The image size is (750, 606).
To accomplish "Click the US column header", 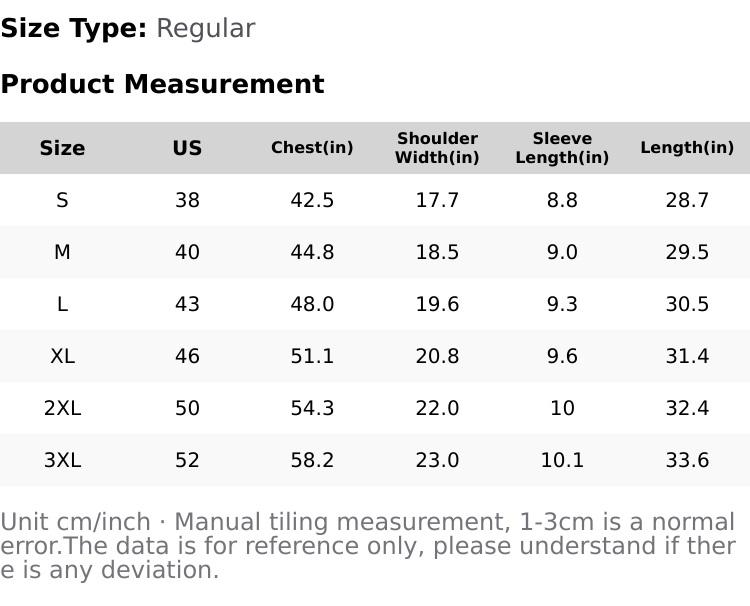I will pyautogui.click(x=187, y=148).
